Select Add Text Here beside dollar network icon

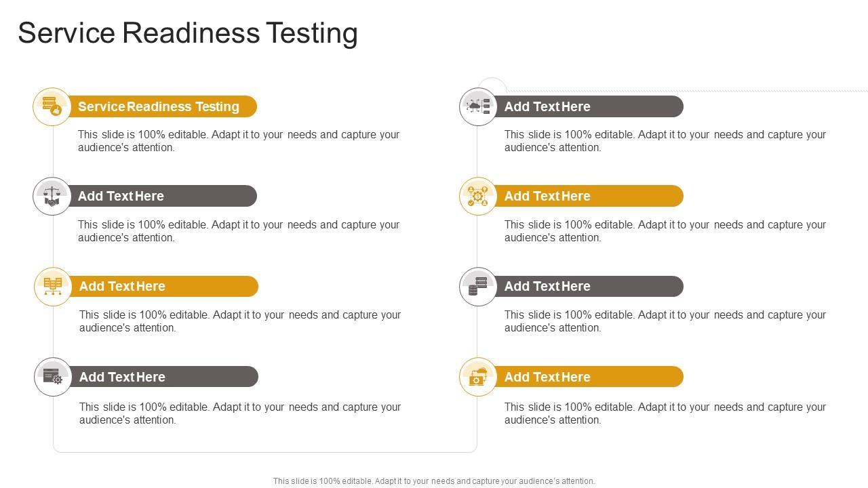547,197
